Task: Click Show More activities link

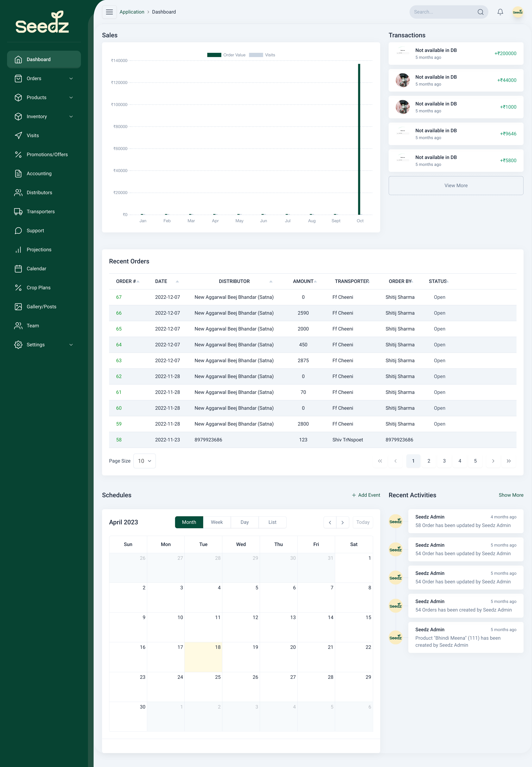Action: point(511,495)
